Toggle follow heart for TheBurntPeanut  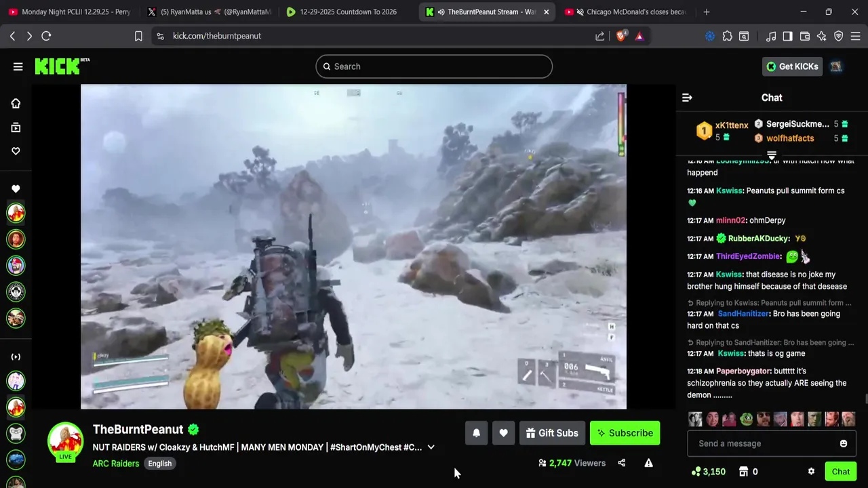point(503,433)
